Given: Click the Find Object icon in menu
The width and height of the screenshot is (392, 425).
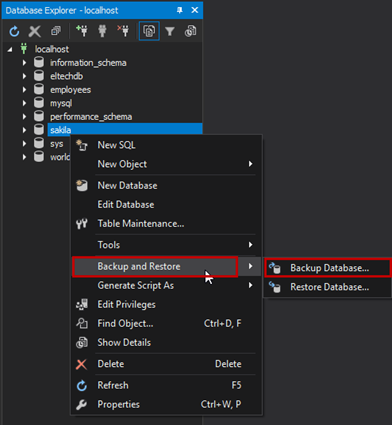Looking at the screenshot, I should (82, 323).
